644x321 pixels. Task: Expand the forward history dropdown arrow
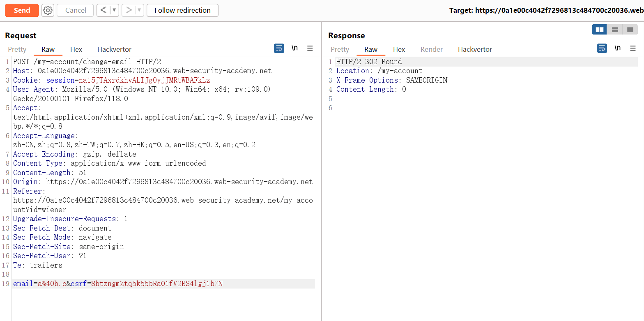point(139,10)
